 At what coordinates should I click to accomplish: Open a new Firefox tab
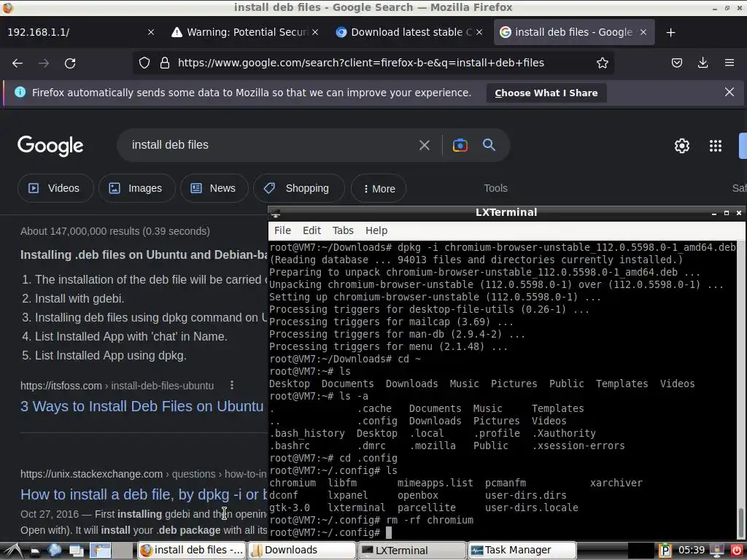pos(671,32)
